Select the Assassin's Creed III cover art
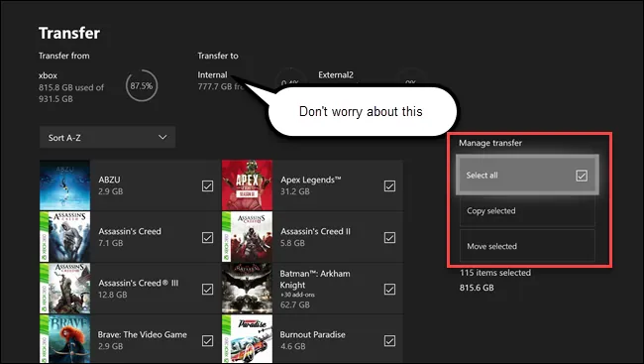 pyautogui.click(x=64, y=289)
